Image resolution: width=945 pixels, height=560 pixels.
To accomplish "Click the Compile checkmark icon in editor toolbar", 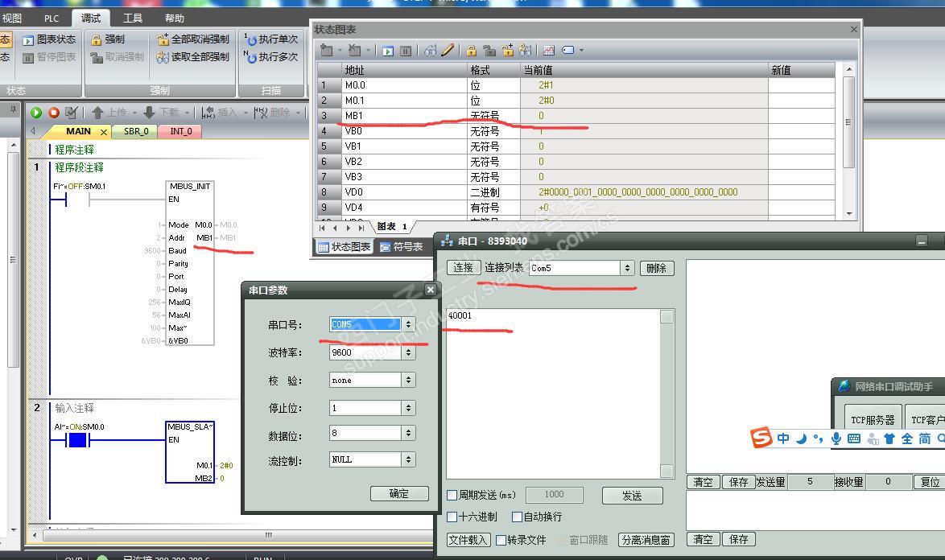I will point(71,113).
